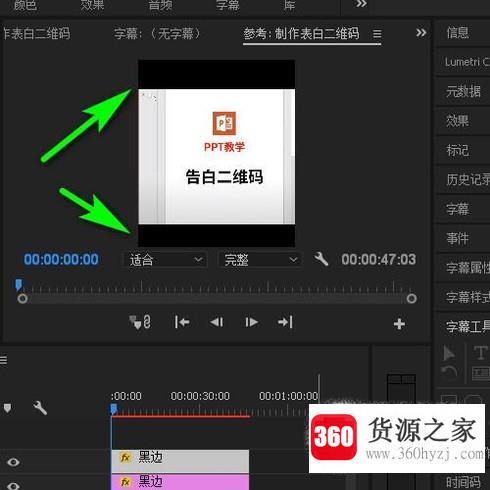The width and height of the screenshot is (490, 490).
Task: Click the add marker icon in timeline
Action: [7, 408]
